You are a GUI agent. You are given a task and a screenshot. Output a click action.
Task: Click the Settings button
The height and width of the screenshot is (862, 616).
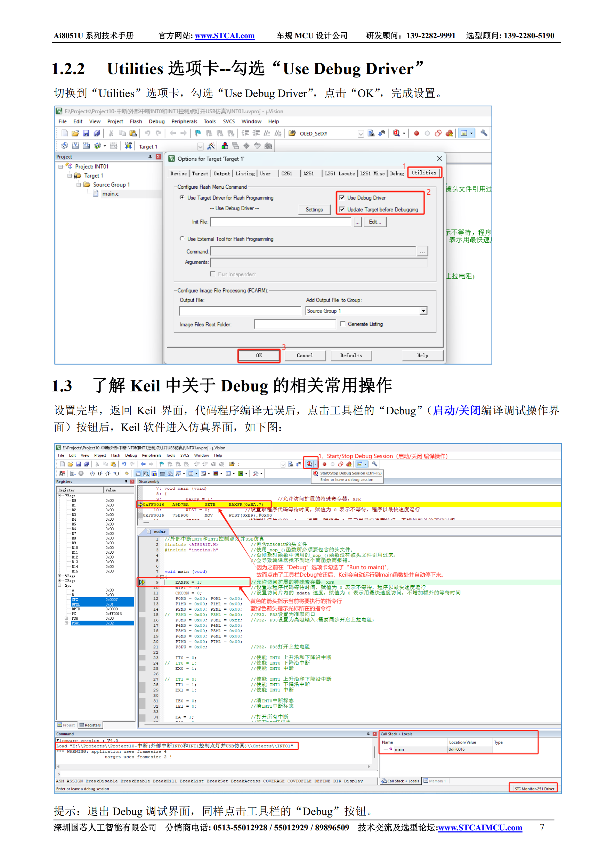click(x=314, y=209)
